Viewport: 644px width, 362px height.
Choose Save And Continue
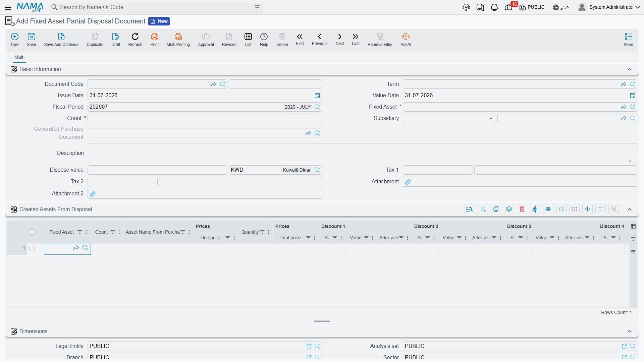coord(61,40)
